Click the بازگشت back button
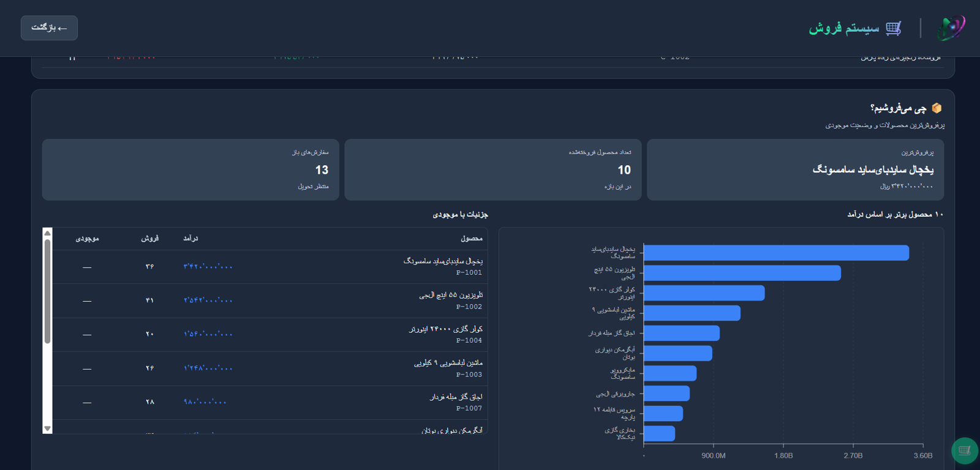This screenshot has height=470, width=980. point(49,28)
